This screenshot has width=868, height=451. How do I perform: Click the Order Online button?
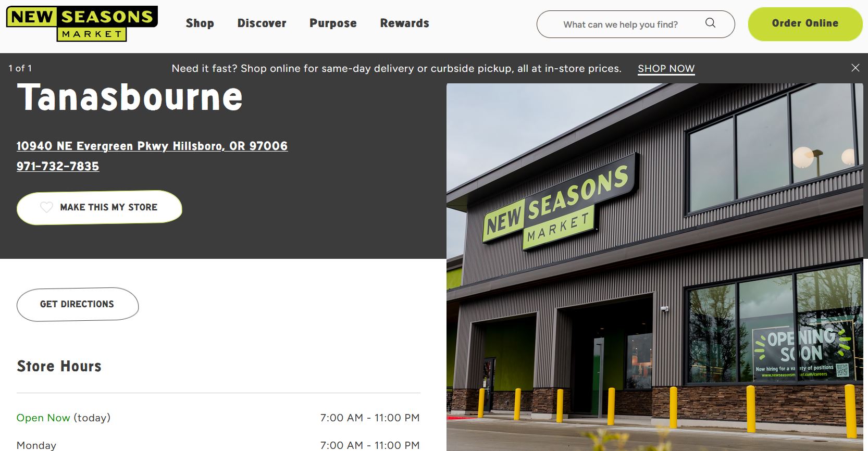coord(805,24)
